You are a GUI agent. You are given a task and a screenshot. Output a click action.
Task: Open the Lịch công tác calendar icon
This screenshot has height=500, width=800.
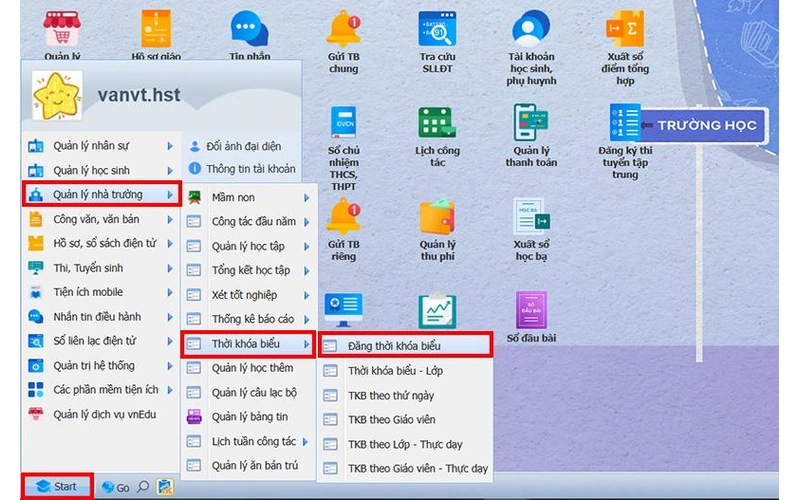pos(437,123)
